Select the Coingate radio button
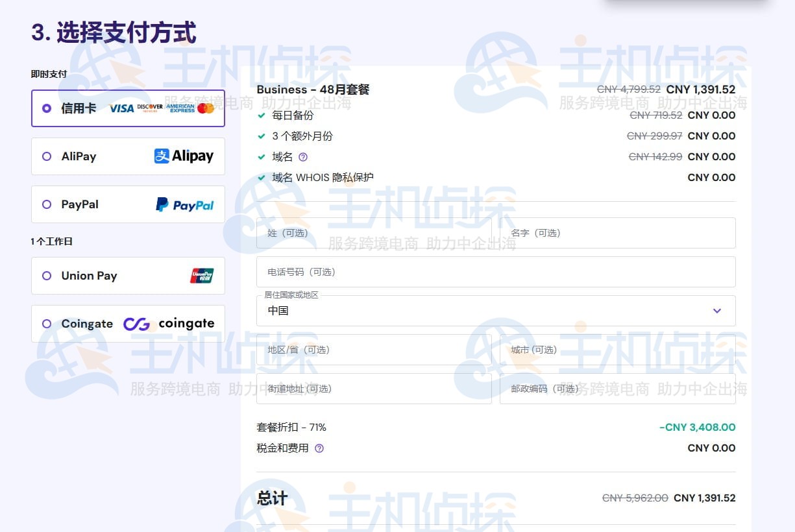 pyautogui.click(x=47, y=324)
